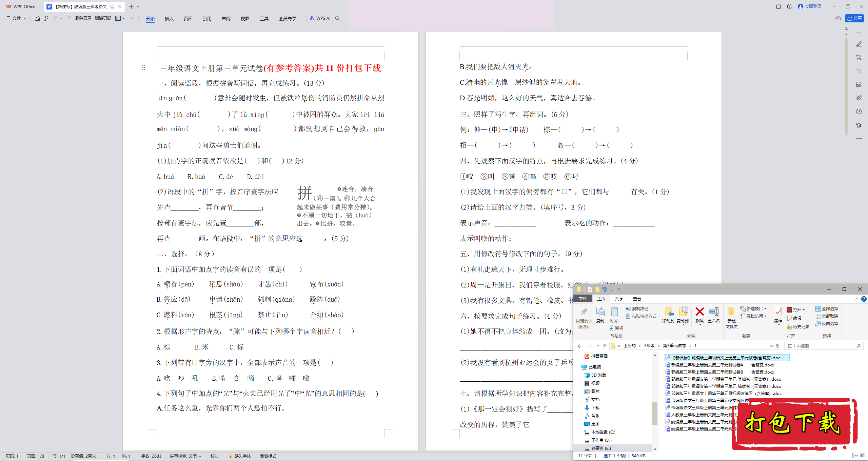Open WPS search magnifier icon
Viewport: 868px width, 461px height.
338,18
